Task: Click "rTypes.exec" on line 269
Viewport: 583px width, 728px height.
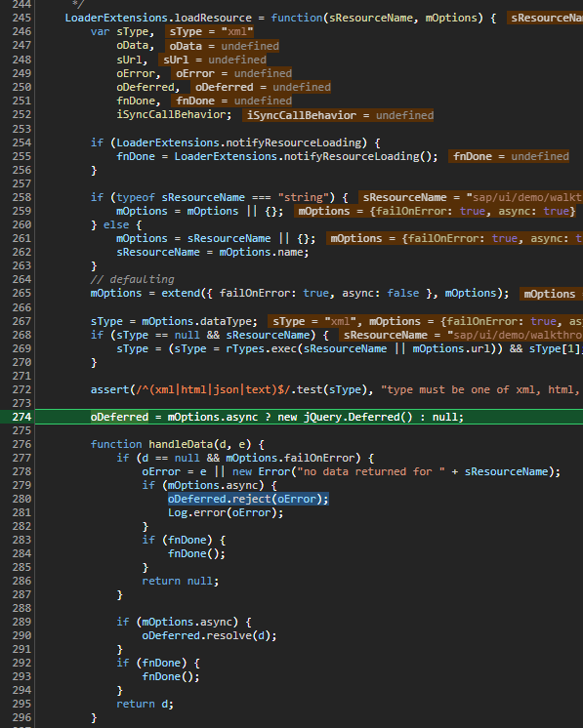Action: coord(261,348)
